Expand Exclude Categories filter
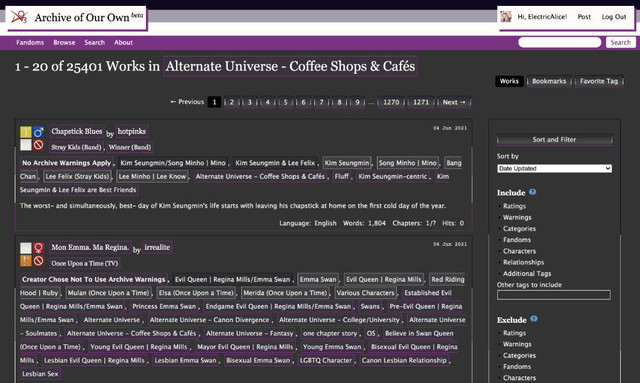The width and height of the screenshot is (640, 383). (x=519, y=356)
